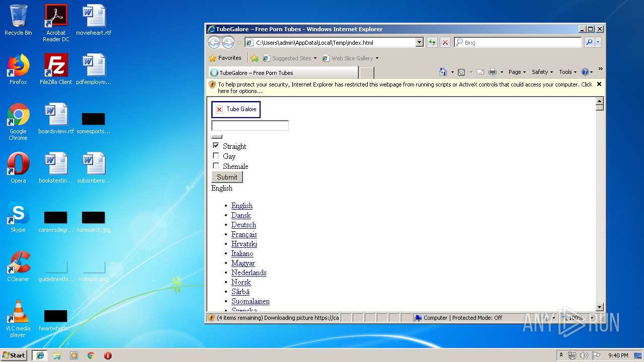Open Windows Explorer from taskbar

pos(57,355)
